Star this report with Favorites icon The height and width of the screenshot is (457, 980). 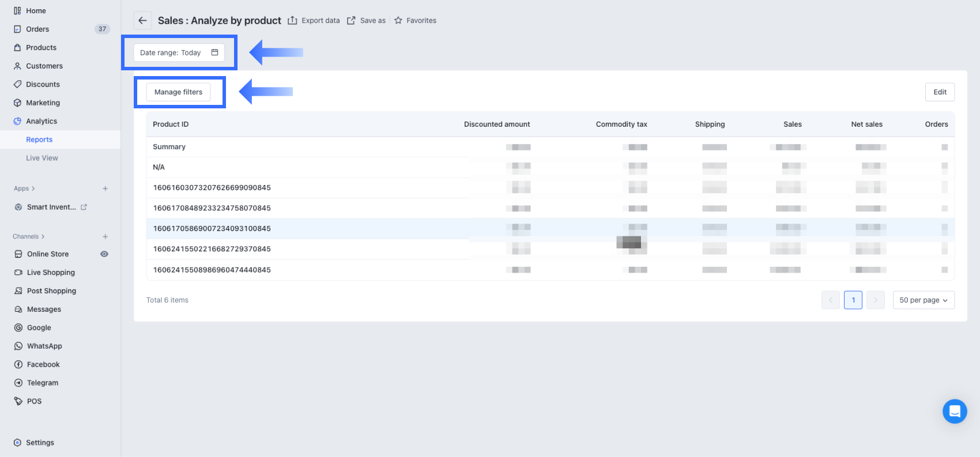[398, 20]
